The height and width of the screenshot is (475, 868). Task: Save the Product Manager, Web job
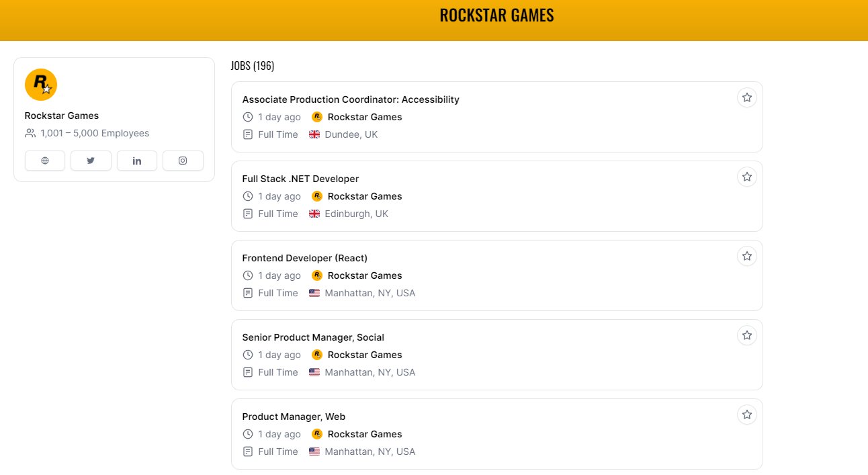746,415
